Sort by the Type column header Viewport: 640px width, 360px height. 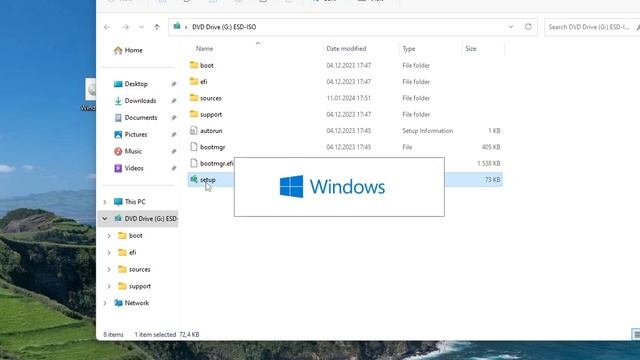pos(409,49)
